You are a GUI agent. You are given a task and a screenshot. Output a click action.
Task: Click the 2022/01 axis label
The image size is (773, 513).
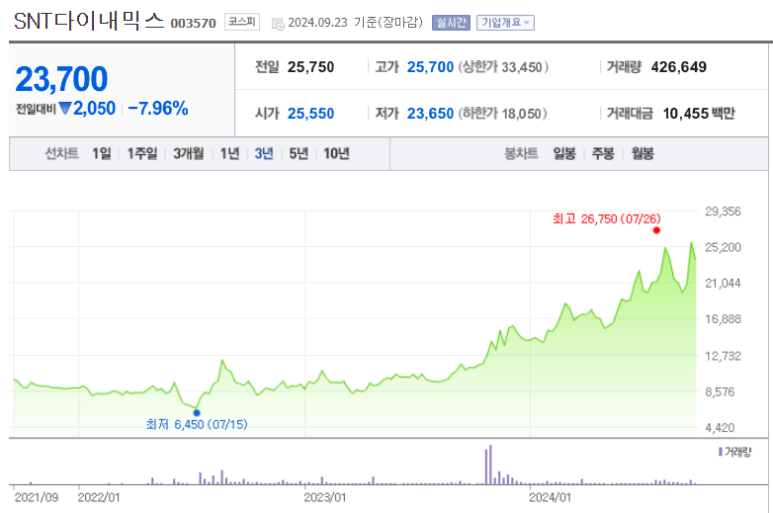tap(99, 497)
